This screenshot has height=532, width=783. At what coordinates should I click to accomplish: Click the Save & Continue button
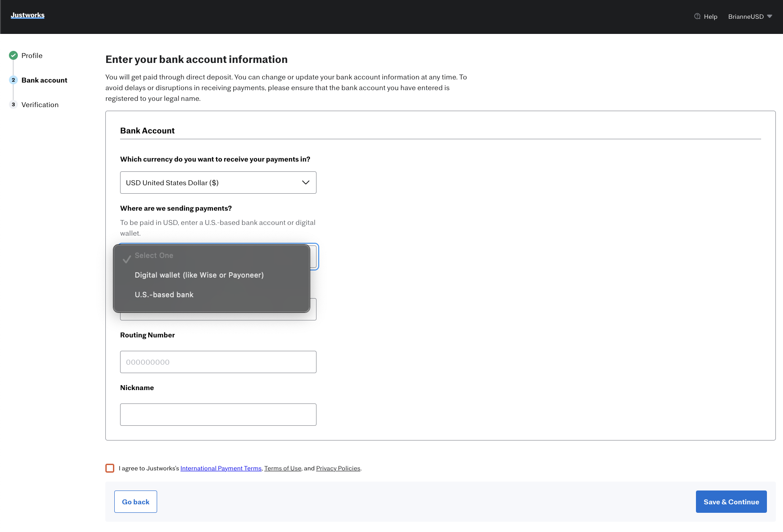(x=731, y=502)
